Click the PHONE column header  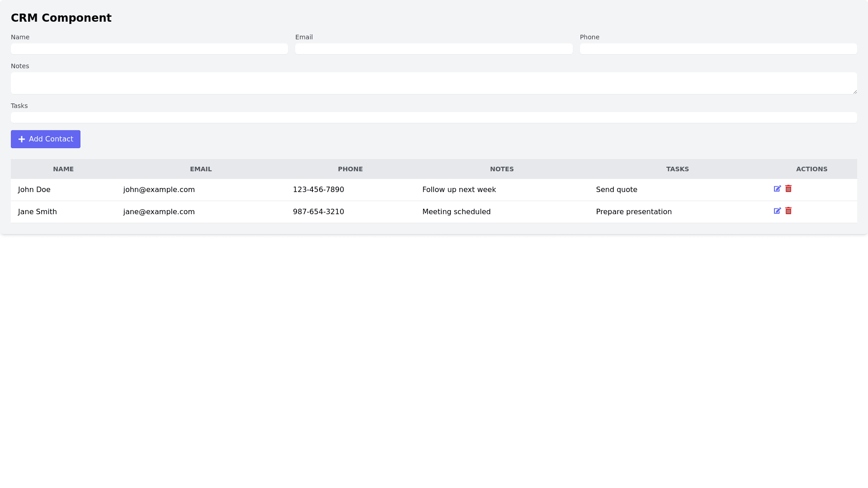point(350,169)
